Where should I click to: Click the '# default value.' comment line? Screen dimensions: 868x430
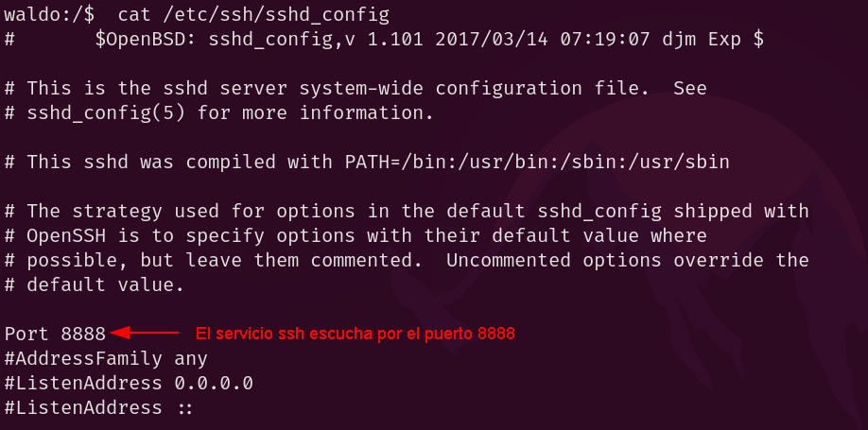pos(95,285)
